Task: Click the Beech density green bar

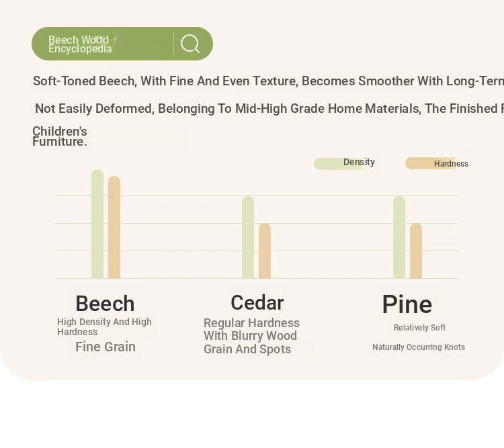Action: [x=97, y=224]
